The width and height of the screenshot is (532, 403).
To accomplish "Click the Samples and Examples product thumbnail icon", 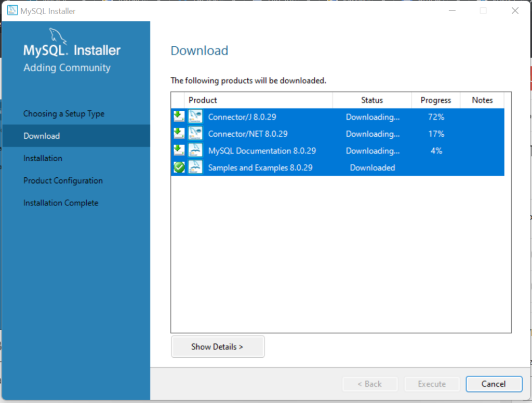I will pyautogui.click(x=195, y=167).
